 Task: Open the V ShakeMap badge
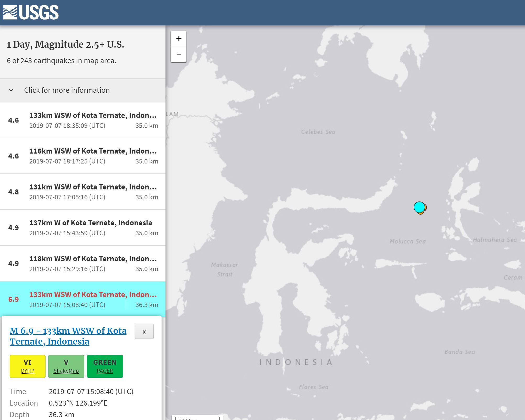click(x=66, y=366)
